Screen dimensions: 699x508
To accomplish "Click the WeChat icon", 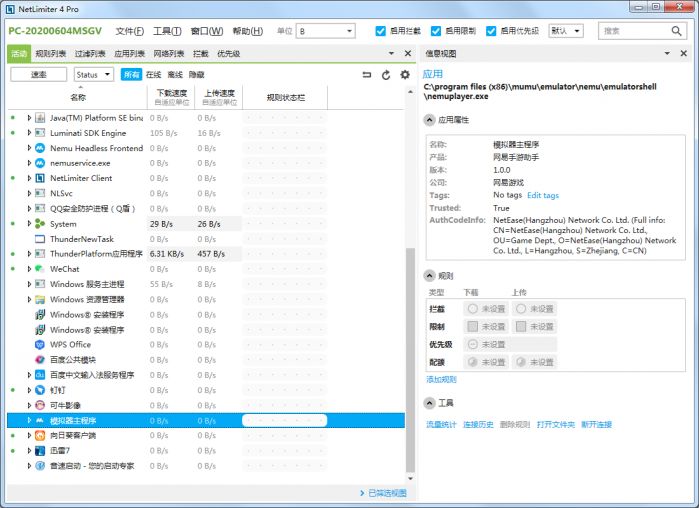I will click(40, 269).
